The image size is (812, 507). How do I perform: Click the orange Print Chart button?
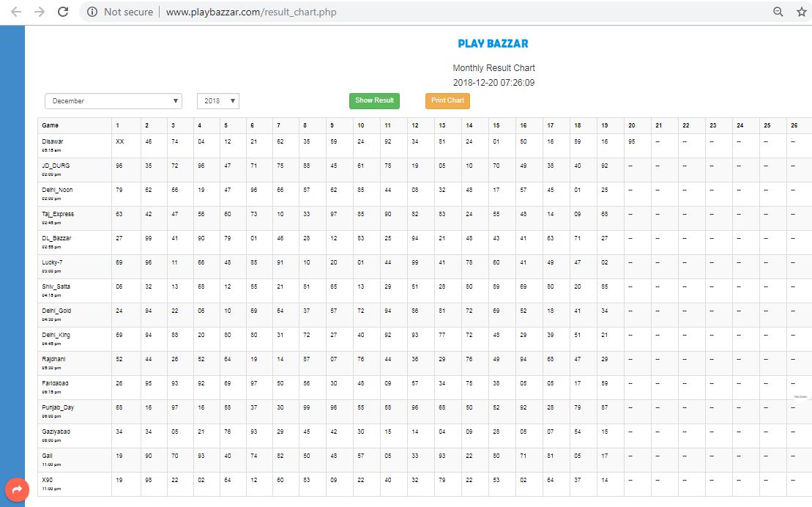(x=447, y=100)
